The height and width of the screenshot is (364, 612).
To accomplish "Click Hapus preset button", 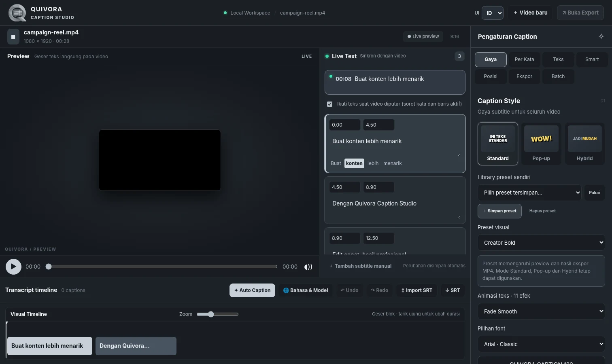I will [542, 211].
